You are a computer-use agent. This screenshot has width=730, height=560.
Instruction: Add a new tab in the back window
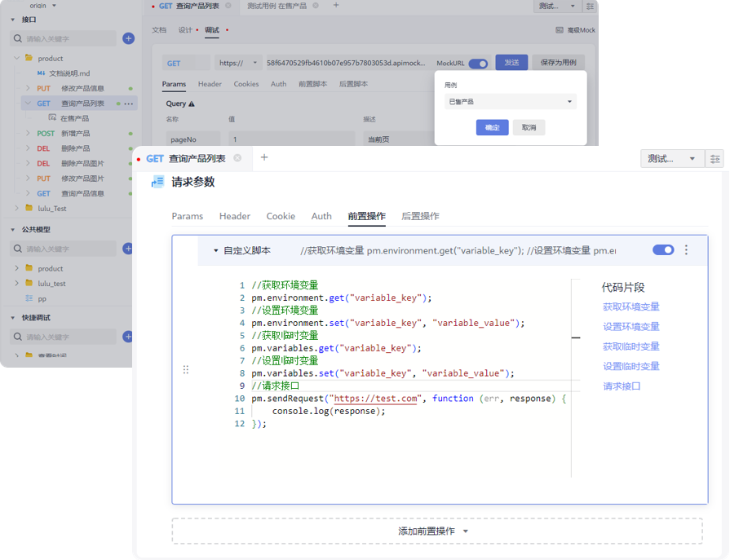coord(336,5)
